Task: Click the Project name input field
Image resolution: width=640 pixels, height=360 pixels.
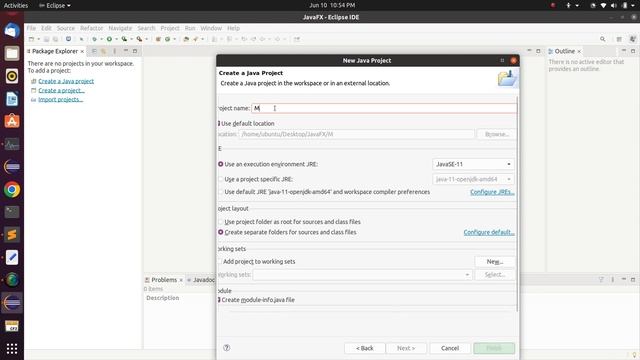Action: point(384,108)
